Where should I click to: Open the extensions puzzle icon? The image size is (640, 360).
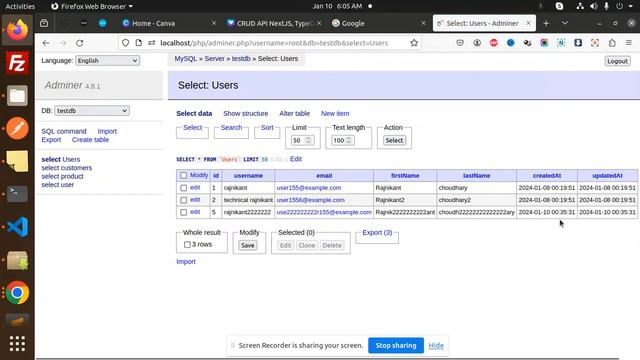(612, 43)
